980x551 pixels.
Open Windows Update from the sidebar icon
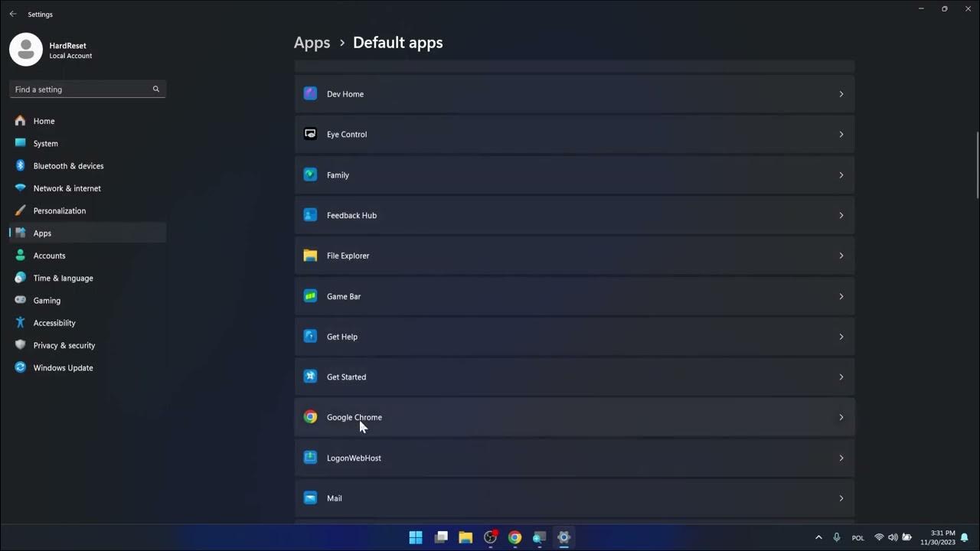tap(20, 367)
